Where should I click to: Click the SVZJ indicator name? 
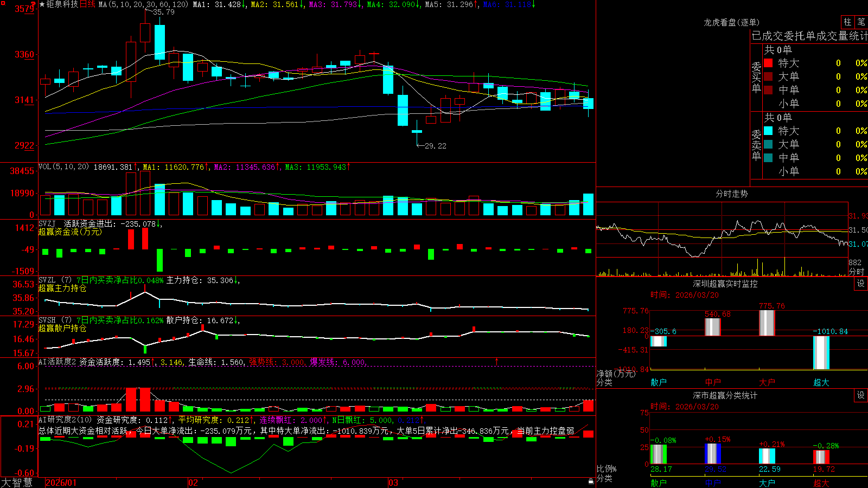(47, 223)
